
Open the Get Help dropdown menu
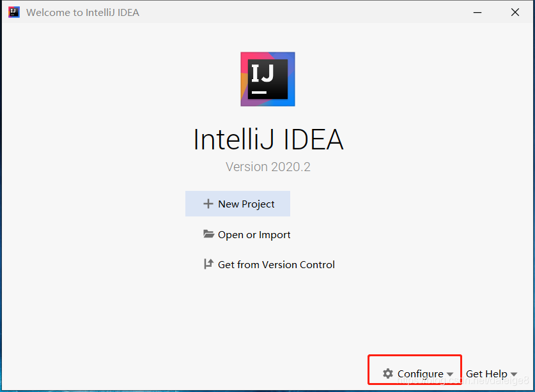pos(491,373)
